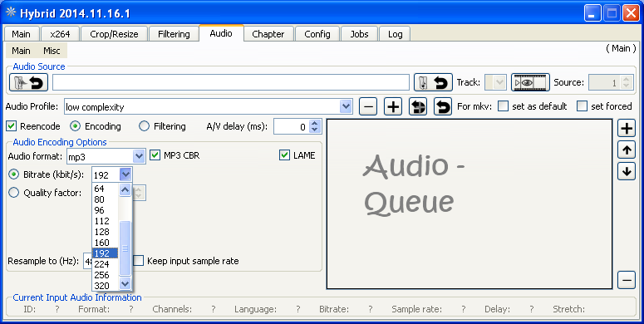
Task: Choose 224 in the bitrate list
Action: coord(106,264)
